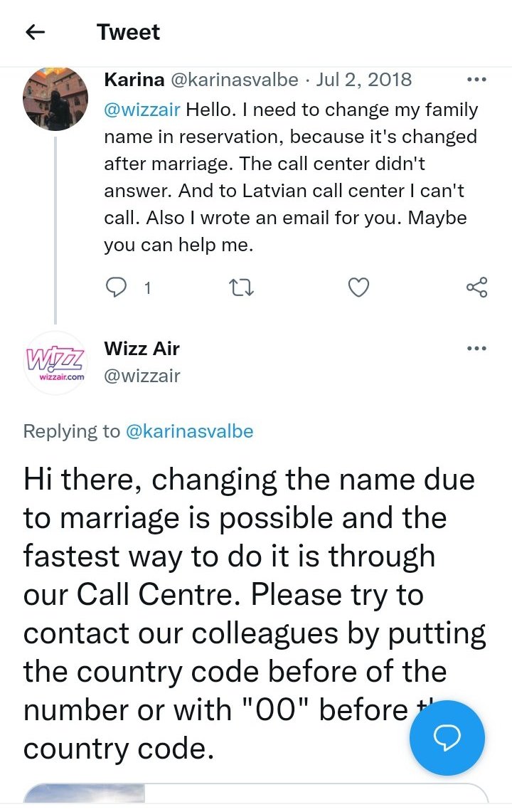The image size is (512, 812).
Task: Retweet Karina's tweet
Action: coord(243,288)
